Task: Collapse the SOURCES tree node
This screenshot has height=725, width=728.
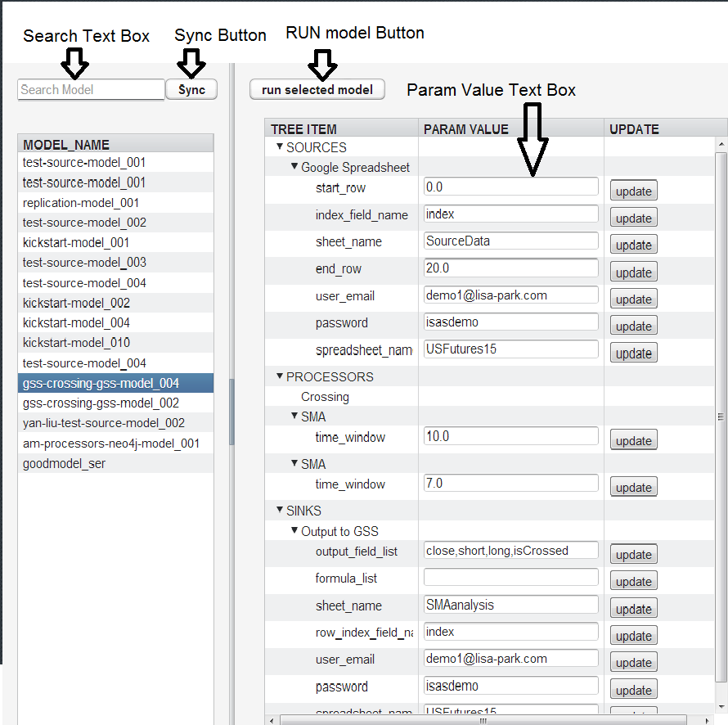Action: [x=280, y=146]
